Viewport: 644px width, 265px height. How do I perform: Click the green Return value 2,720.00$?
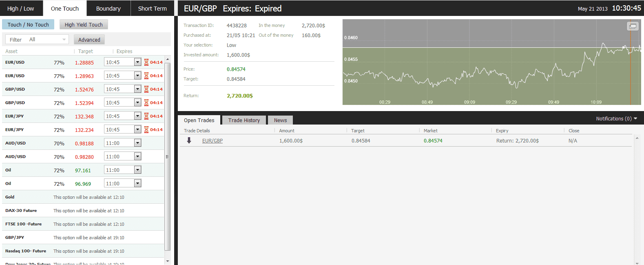click(x=240, y=96)
